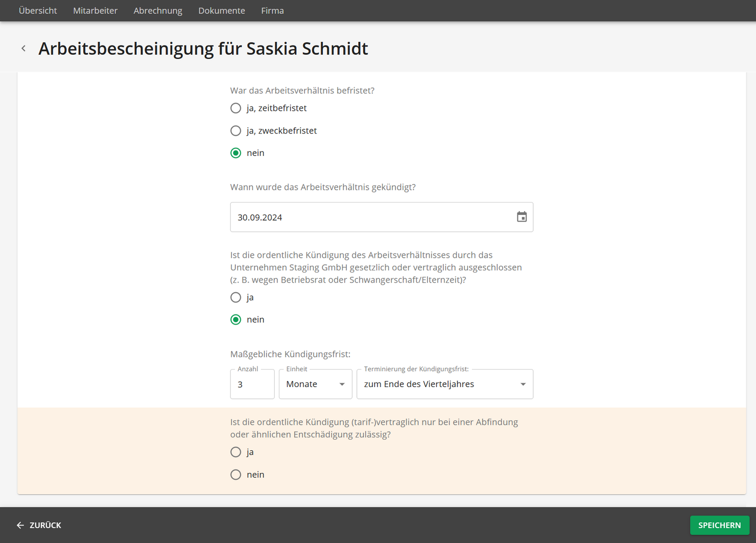
Task: Click the Zurück button in footer
Action: [39, 525]
